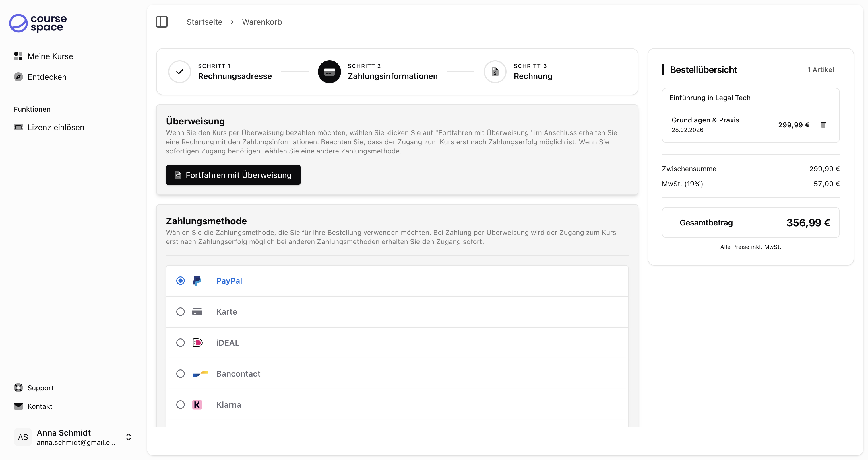Select Karte as payment method
Image resolution: width=868 pixels, height=460 pixels.
181,312
